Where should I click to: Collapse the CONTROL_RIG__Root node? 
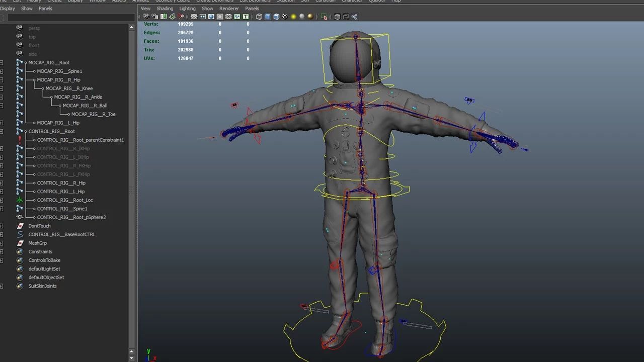(x=2, y=131)
